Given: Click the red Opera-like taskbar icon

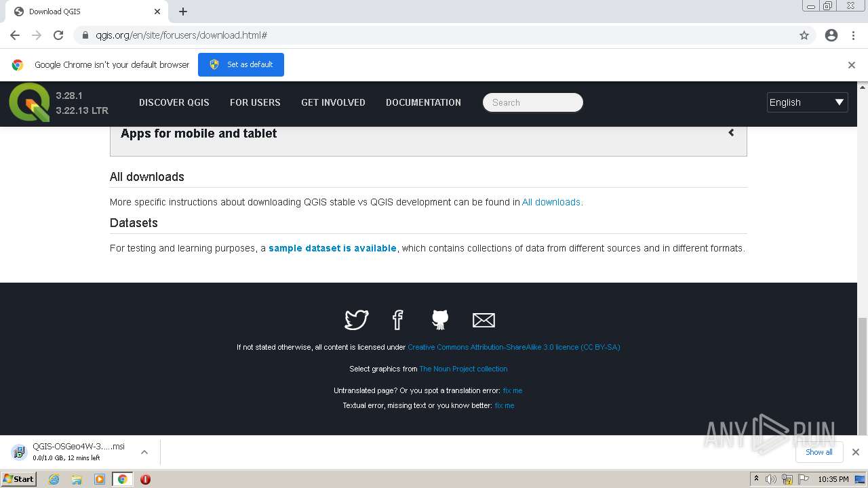Looking at the screenshot, I should pos(145,479).
